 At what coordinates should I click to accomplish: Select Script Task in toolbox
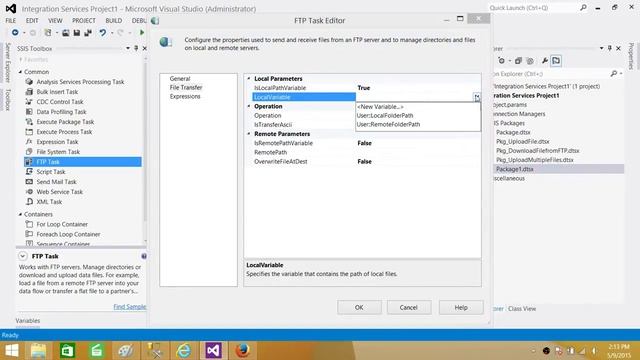(51, 172)
